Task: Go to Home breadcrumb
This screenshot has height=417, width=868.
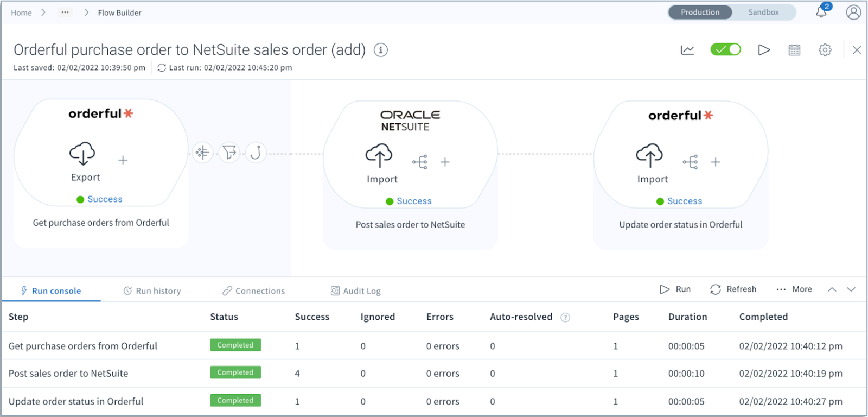Action: 21,12
